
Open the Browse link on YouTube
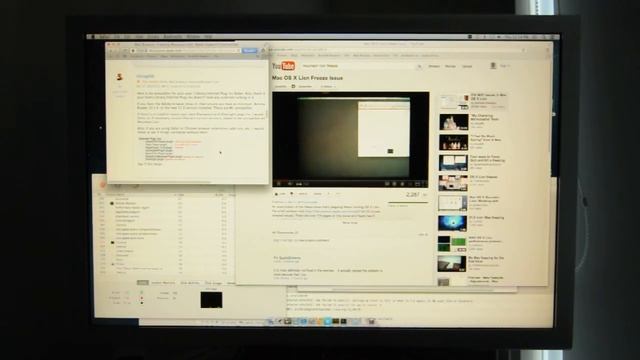(434, 66)
